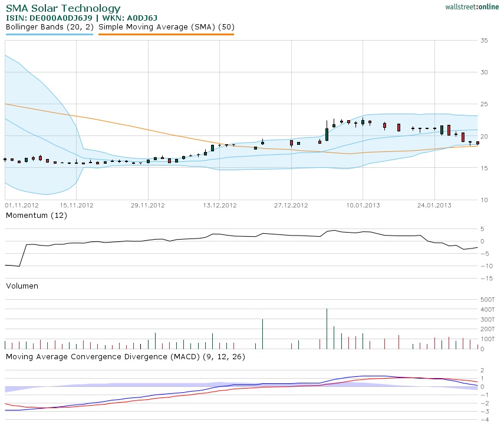
Task: Click the Simple Moving Average (SMA) (50) label
Action: coord(166,26)
